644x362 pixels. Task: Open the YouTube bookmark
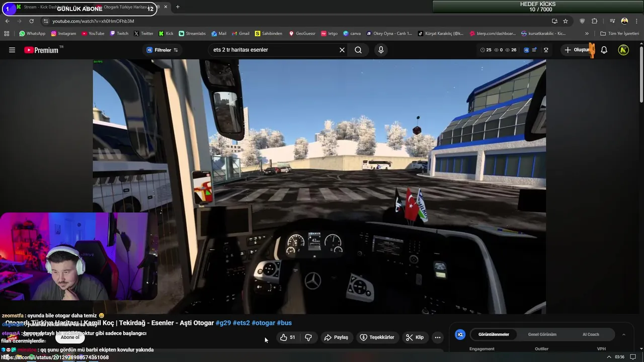93,34
